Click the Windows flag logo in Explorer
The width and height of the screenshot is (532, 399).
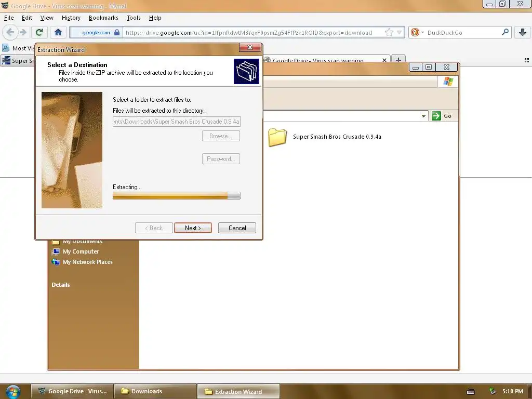448,82
